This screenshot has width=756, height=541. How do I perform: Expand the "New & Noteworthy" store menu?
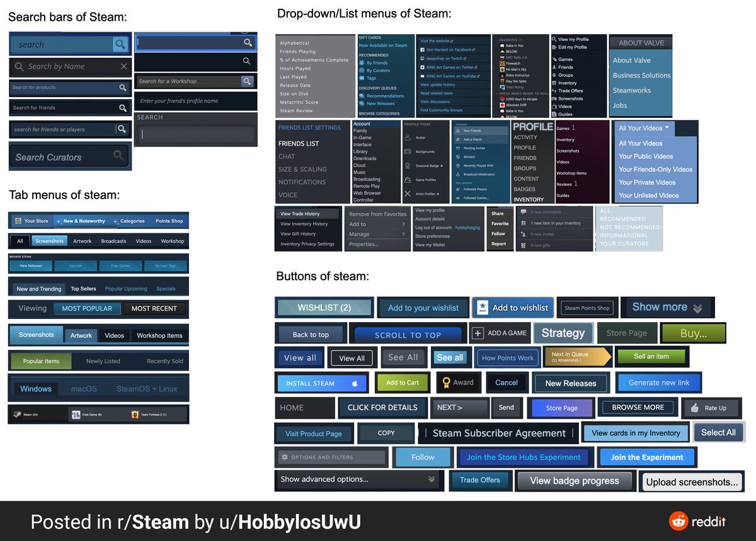click(x=84, y=221)
